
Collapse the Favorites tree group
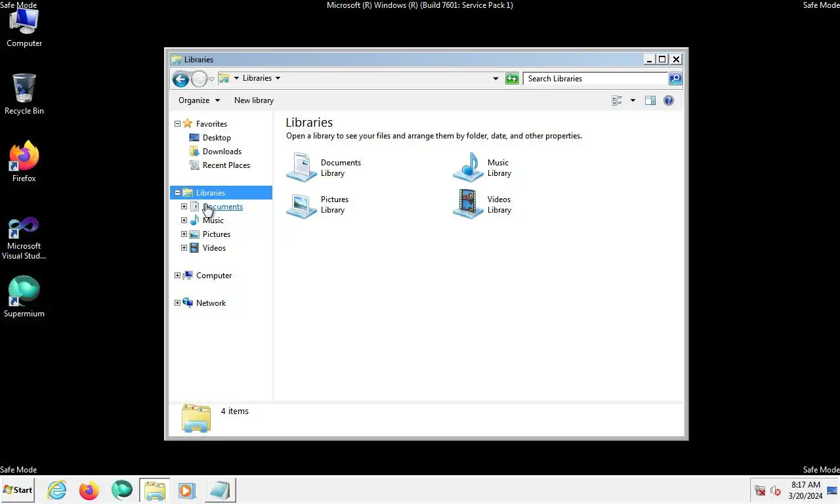(177, 124)
